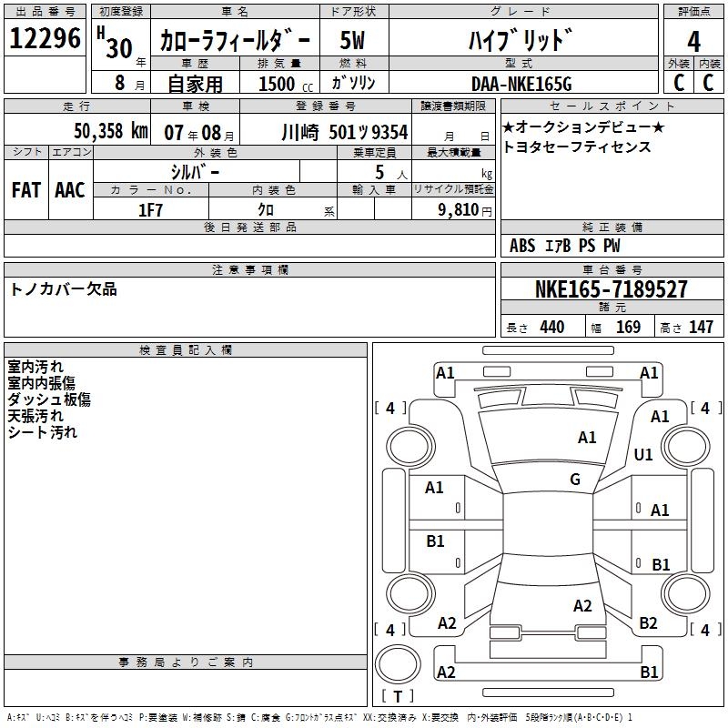Click the 検査員記入欄 header
This screenshot has height=728, width=728.
point(186,350)
